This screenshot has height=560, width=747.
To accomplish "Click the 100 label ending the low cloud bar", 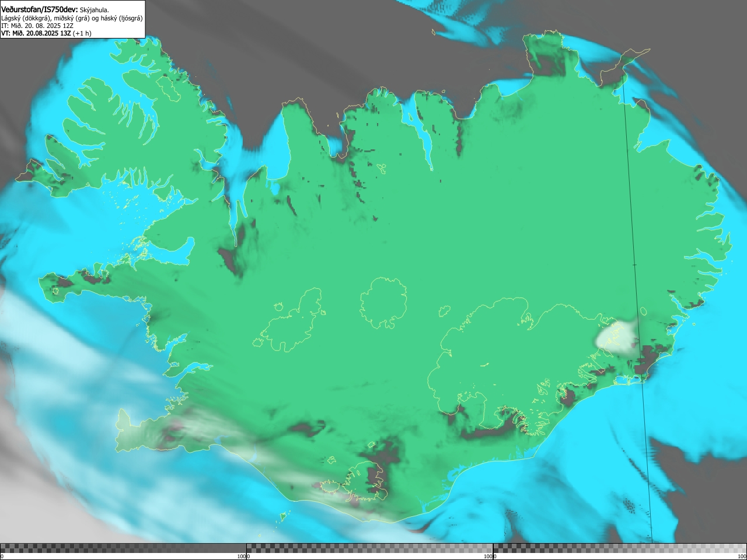I will click(241, 556).
